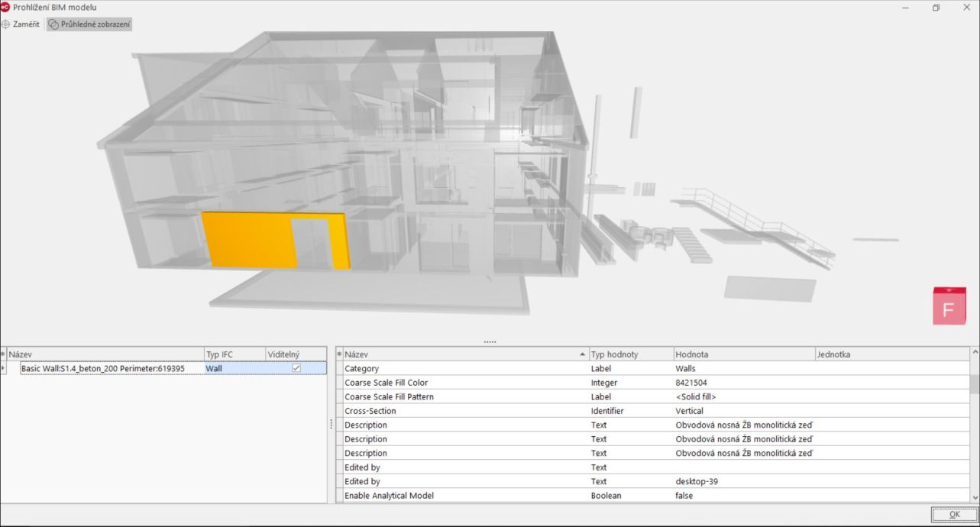
Task: Sort element list by Typ IFC column
Action: pyautogui.click(x=234, y=354)
